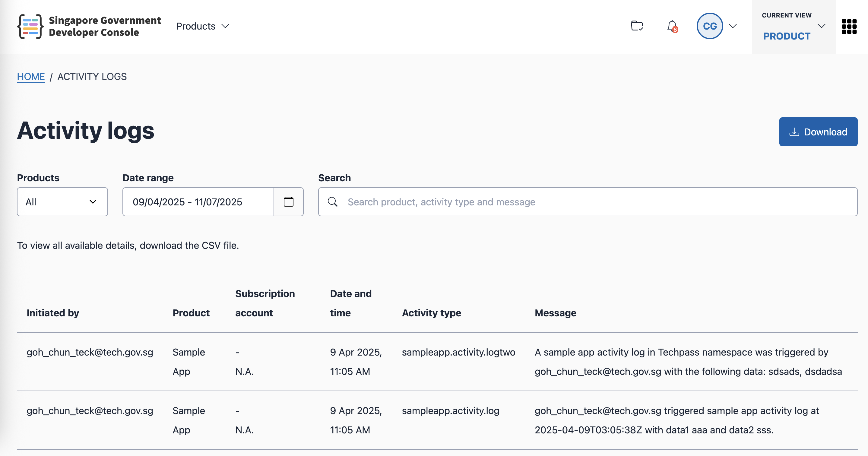Expand the Products menu in header

click(202, 26)
